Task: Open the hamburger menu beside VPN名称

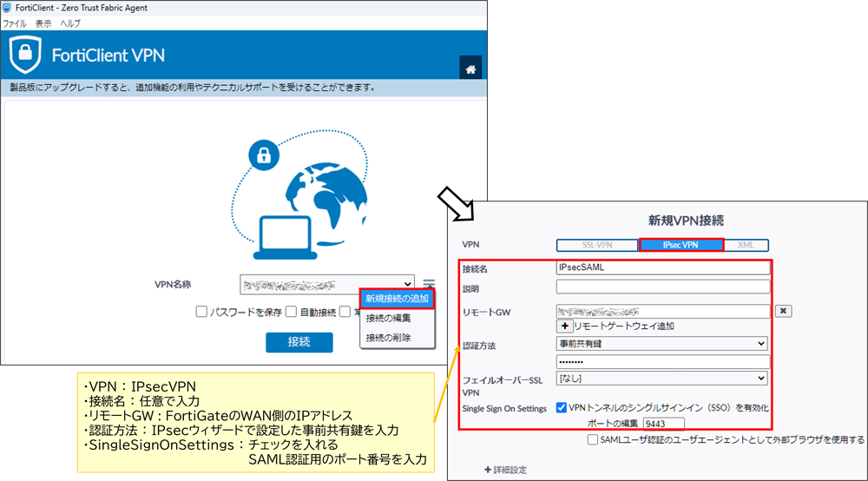Action: point(429,283)
